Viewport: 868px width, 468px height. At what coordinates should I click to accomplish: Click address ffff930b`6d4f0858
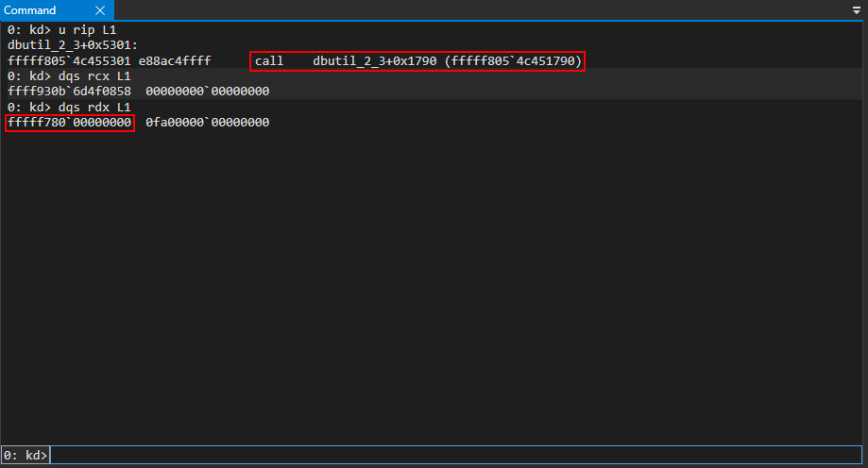tap(69, 92)
